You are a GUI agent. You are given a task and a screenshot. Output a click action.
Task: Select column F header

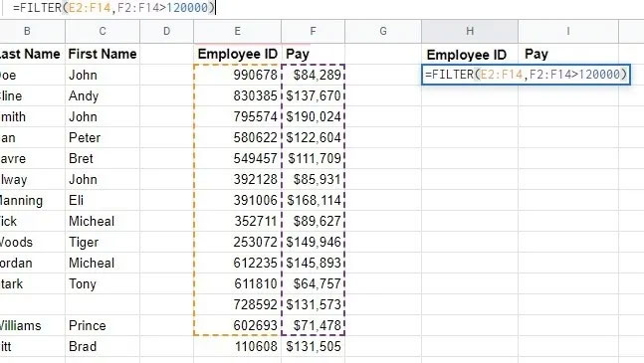(313, 31)
